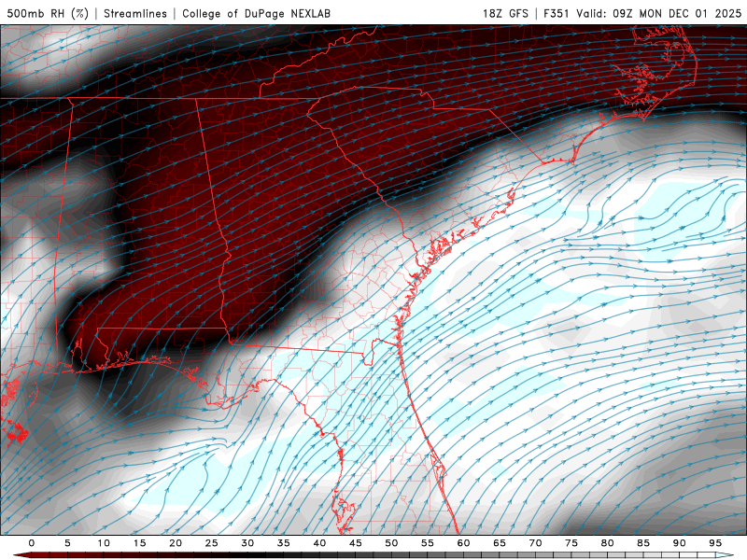
Task: Click 'College of DuPage NEXLAB' text
Action: tap(256, 13)
